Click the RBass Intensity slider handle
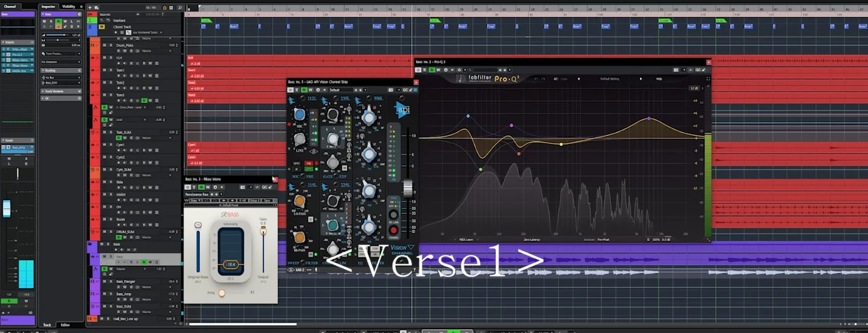 [231, 264]
